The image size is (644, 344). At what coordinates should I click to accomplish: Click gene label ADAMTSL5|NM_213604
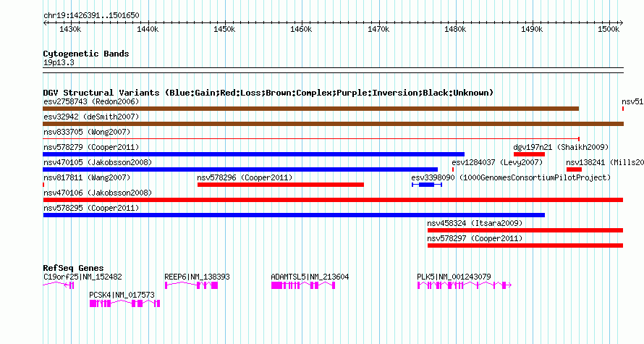(310, 277)
